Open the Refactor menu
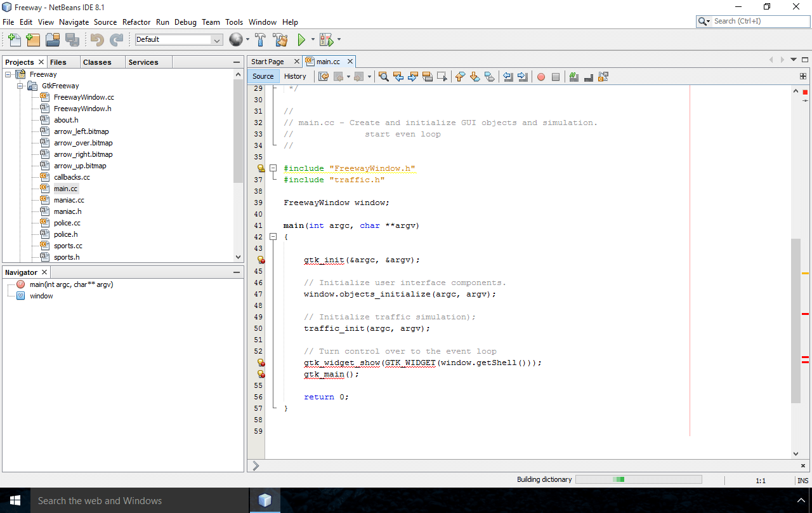 coord(136,22)
